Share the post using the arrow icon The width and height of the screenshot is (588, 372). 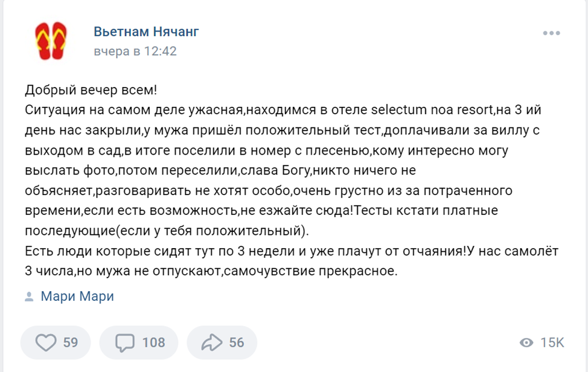tap(212, 342)
